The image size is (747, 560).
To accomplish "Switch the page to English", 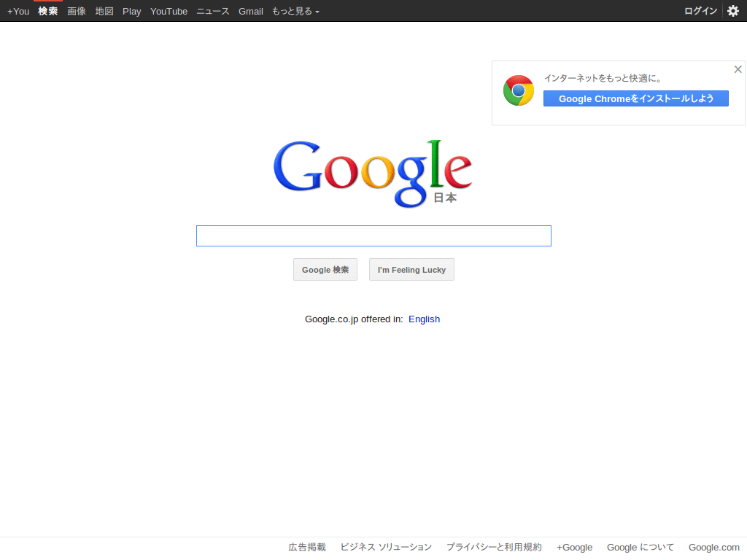I will pyautogui.click(x=424, y=319).
